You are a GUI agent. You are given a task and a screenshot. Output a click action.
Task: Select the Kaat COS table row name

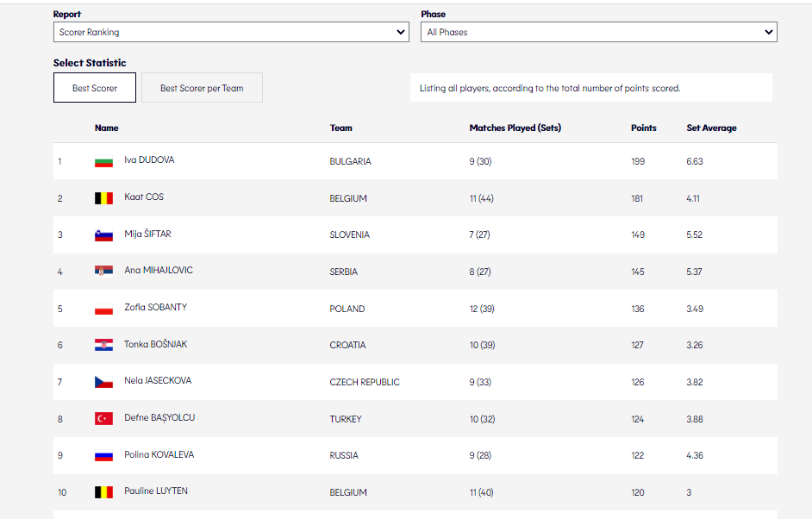(x=144, y=197)
